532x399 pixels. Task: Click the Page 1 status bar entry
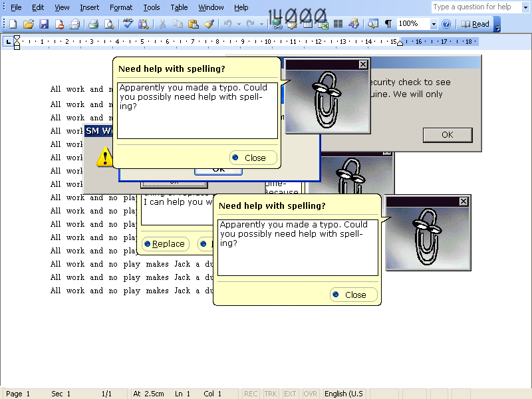[x=18, y=394]
